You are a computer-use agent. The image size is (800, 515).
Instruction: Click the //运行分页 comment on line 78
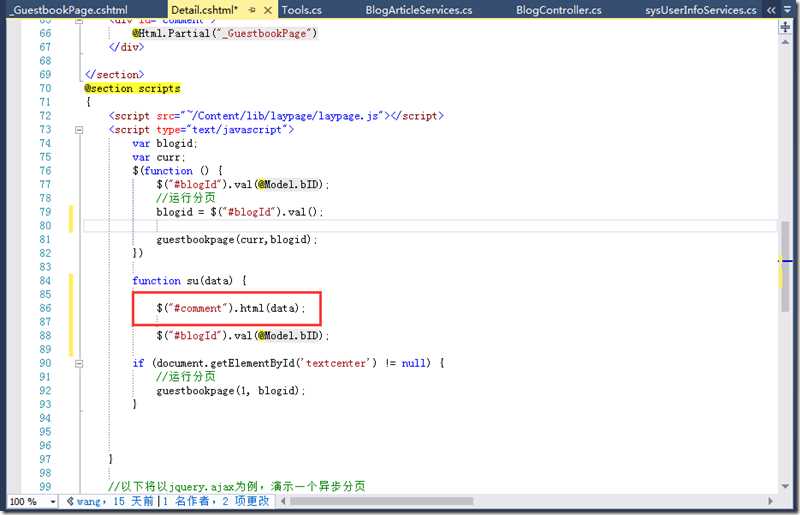[x=186, y=198]
